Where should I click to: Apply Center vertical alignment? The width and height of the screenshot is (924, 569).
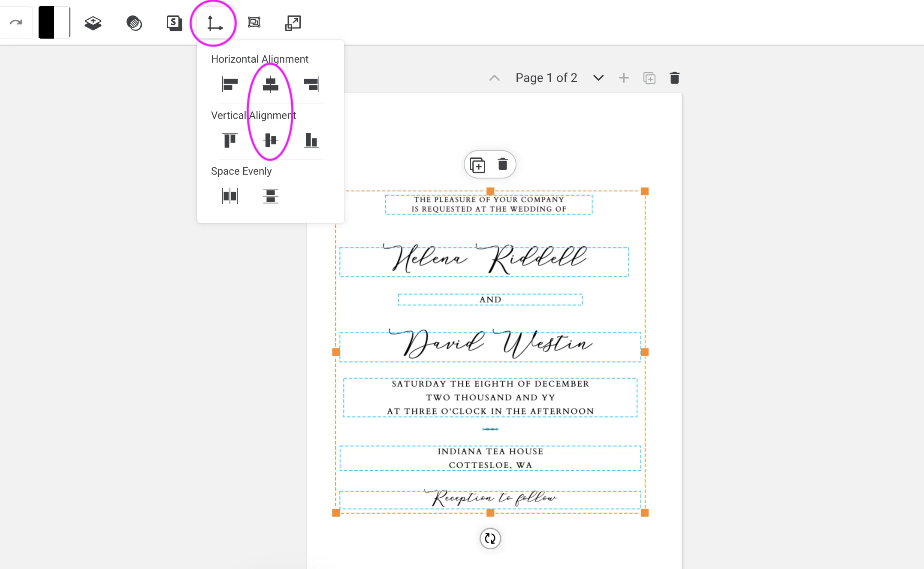[270, 140]
